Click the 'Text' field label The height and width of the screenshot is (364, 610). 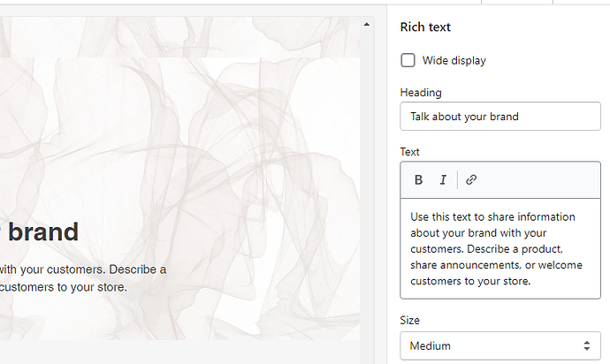[x=409, y=152]
